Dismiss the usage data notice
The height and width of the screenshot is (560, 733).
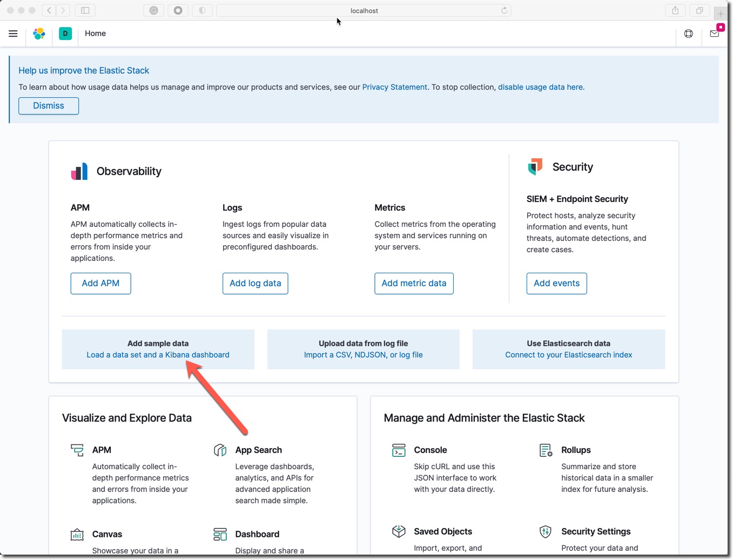point(49,106)
